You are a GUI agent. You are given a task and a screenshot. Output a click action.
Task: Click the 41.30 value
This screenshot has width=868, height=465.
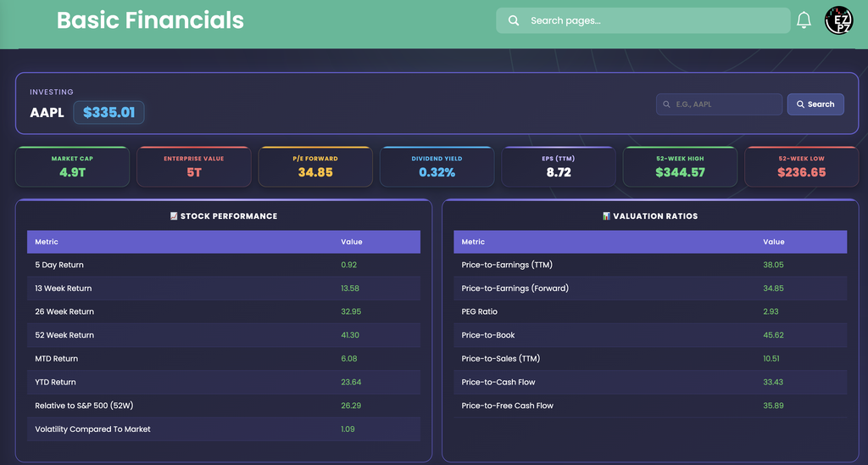[x=350, y=335]
